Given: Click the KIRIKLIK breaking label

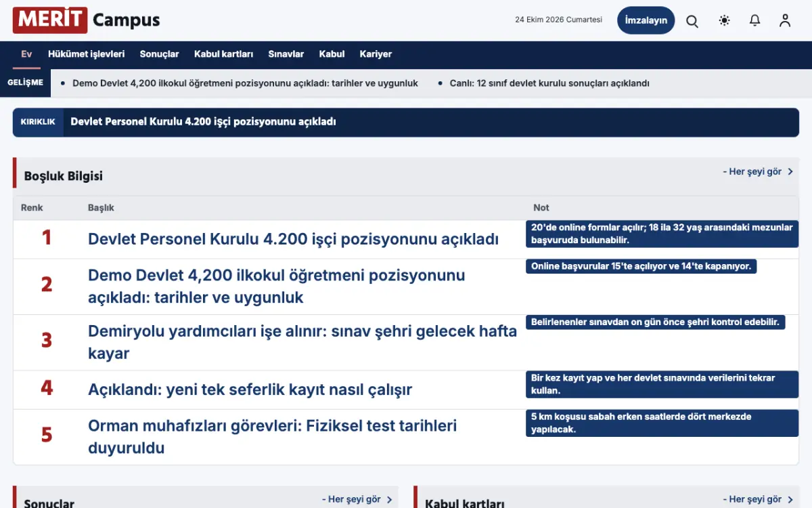Looking at the screenshot, I should click(38, 122).
